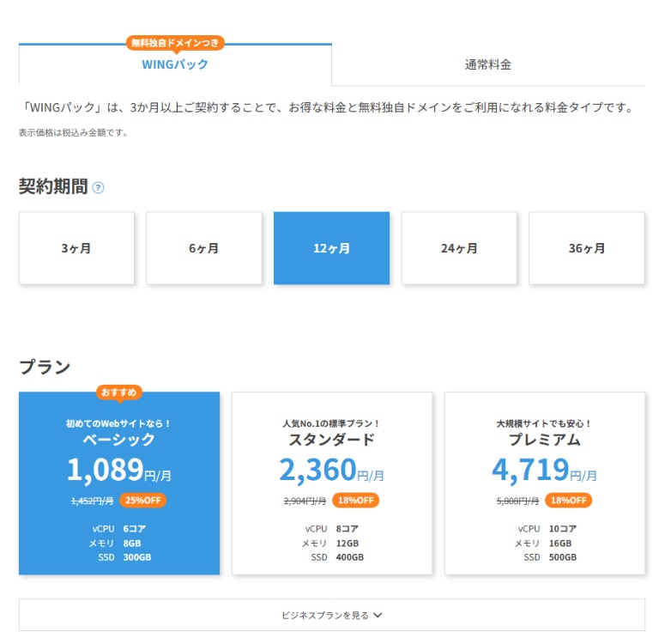Click the 300GB SSD value
This screenshot has width=671, height=644.
137,557
